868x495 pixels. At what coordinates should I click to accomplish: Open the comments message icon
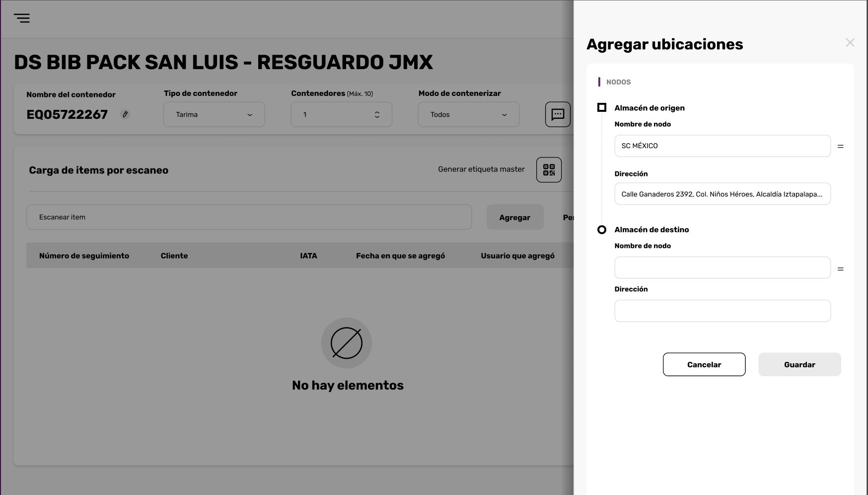[x=558, y=114]
